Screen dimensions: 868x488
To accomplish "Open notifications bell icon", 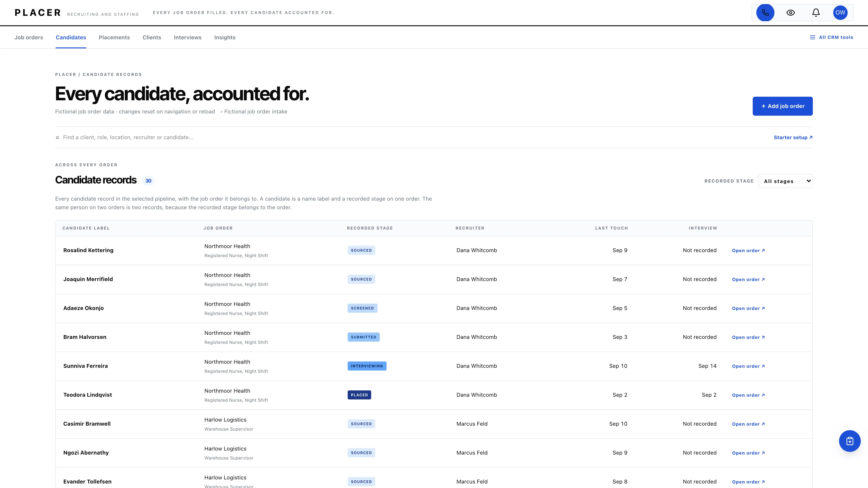I will pyautogui.click(x=816, y=13).
